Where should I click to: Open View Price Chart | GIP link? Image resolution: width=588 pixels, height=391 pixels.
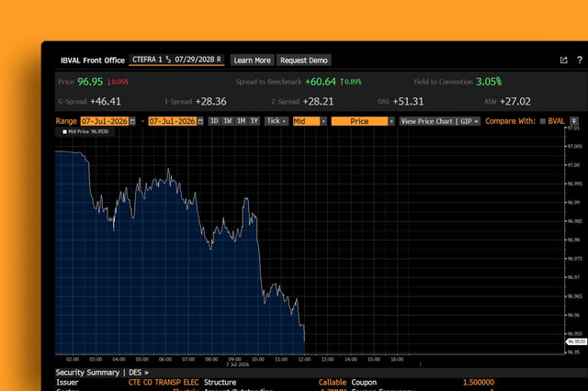(439, 121)
